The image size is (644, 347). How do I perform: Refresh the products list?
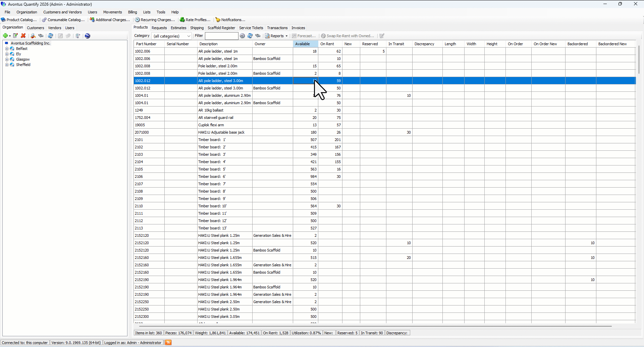[250, 36]
